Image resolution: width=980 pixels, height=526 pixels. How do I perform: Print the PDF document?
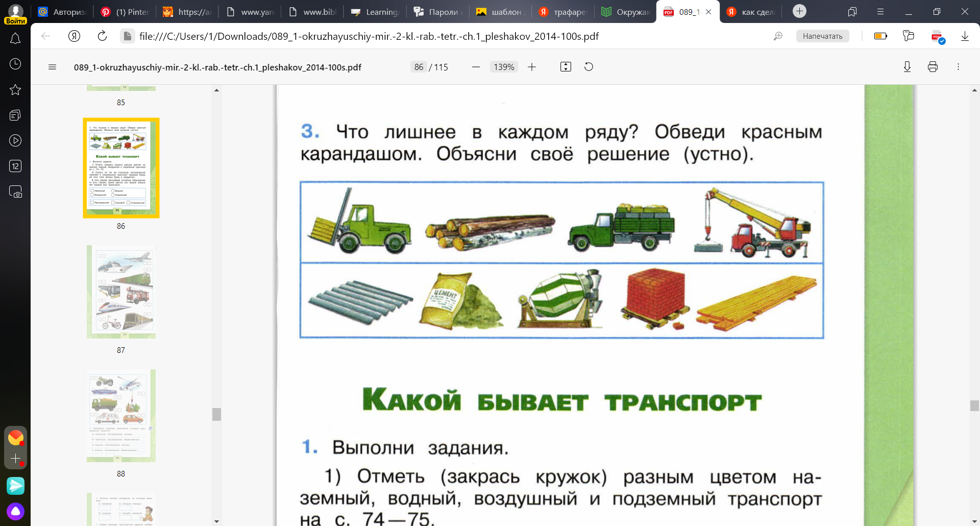pos(933,67)
